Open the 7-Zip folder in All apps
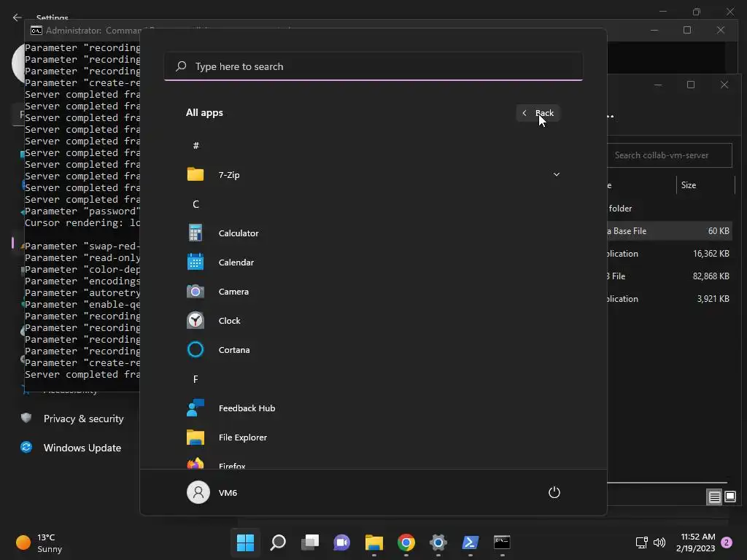747x560 pixels. pyautogui.click(x=373, y=175)
